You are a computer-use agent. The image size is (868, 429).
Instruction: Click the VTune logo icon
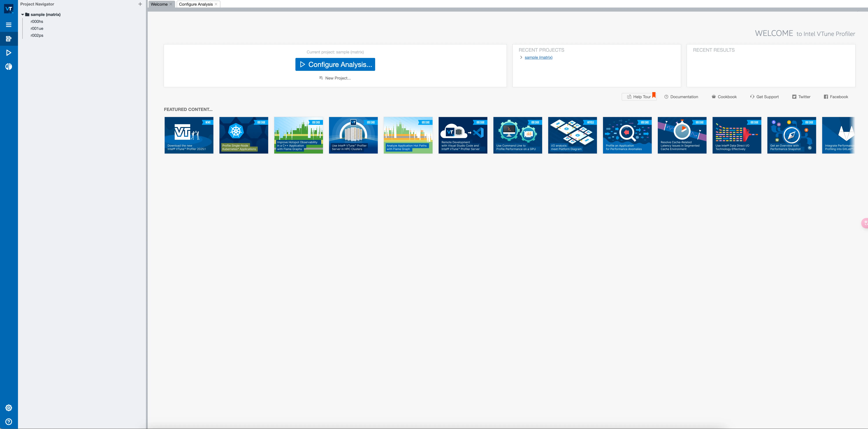click(9, 8)
